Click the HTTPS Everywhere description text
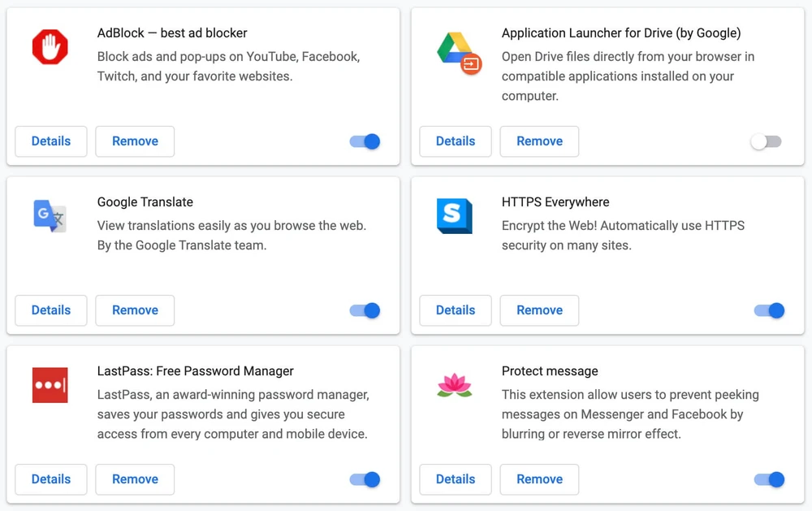The width and height of the screenshot is (812, 511). click(x=622, y=235)
